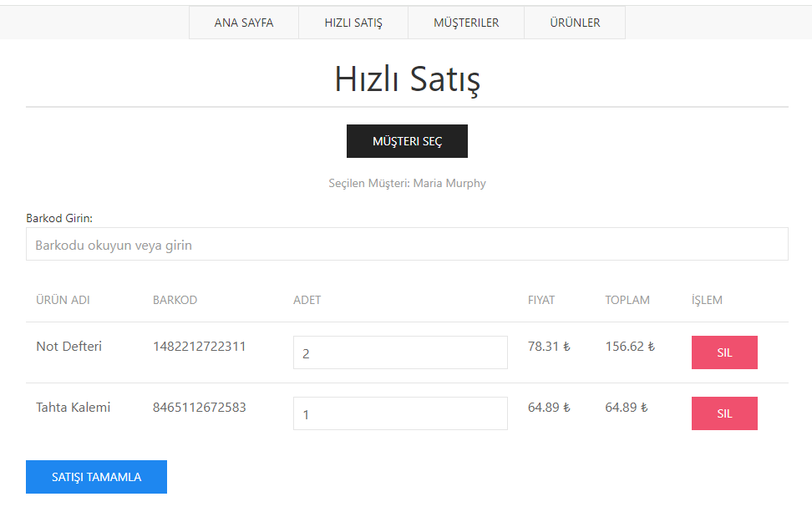Click 'Seçilen Müşteri: Maria Murphy' text
The height and width of the screenshot is (512, 812).
click(x=407, y=183)
